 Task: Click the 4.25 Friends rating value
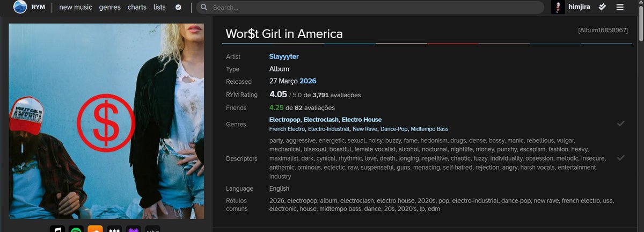point(276,107)
